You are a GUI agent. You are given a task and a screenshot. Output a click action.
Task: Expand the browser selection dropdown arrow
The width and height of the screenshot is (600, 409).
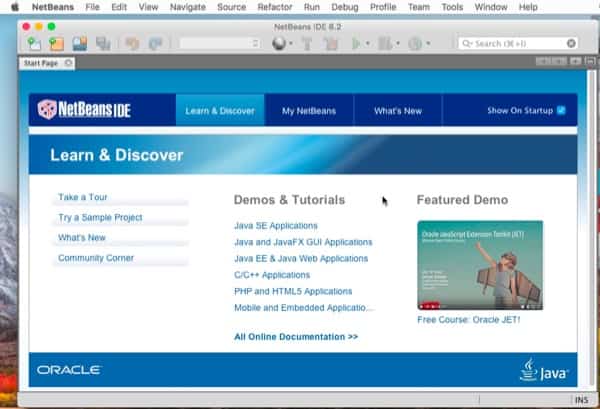[291, 43]
